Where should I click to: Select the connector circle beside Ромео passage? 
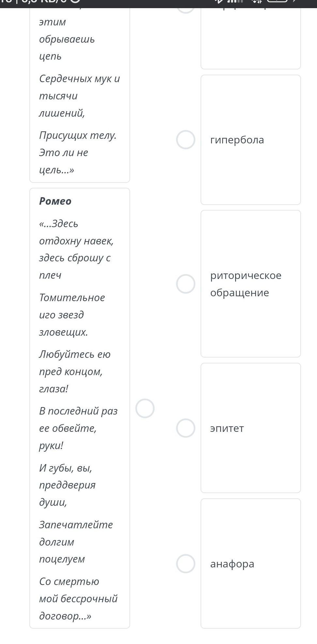pyautogui.click(x=145, y=408)
